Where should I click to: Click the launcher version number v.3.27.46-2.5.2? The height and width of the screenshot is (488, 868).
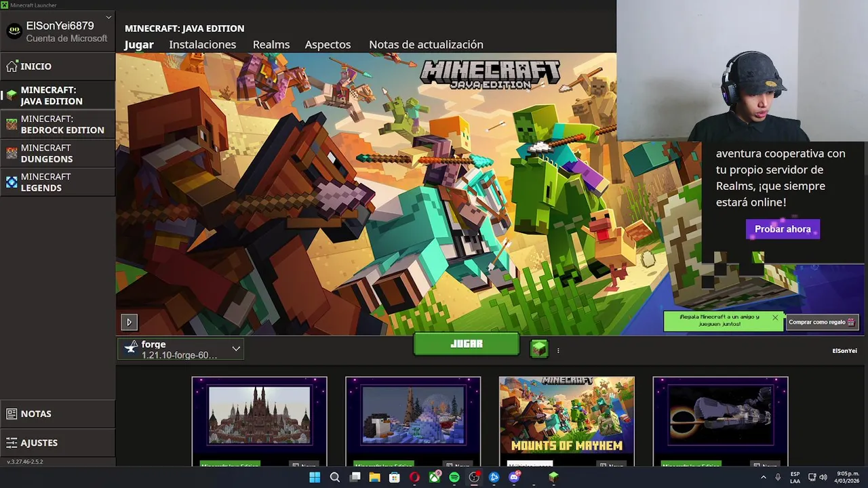point(25,462)
